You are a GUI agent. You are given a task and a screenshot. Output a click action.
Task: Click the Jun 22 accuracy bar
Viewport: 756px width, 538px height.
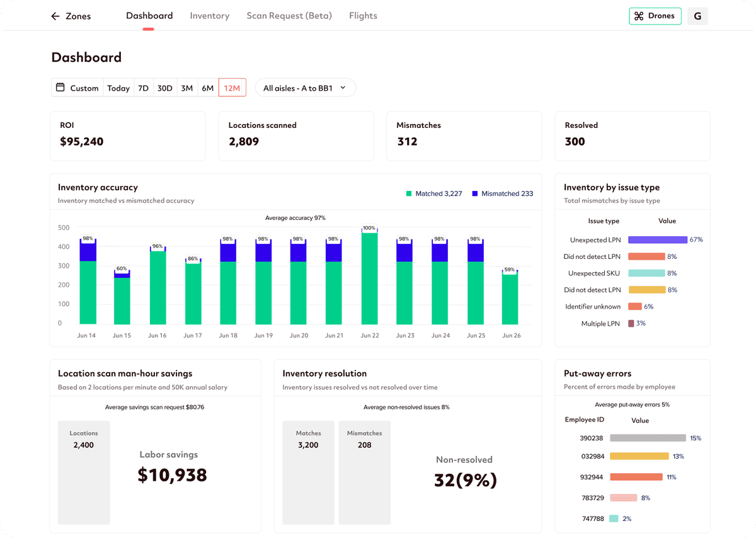click(x=370, y=277)
